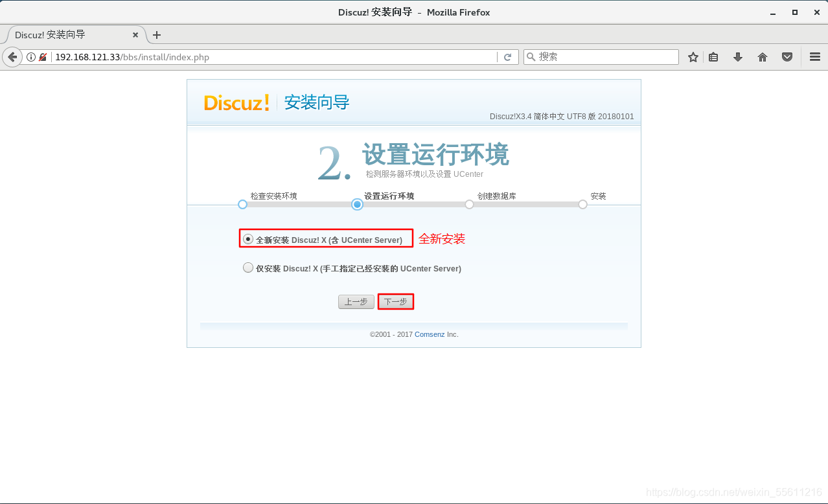Click the 上一步 button
The height and width of the screenshot is (504, 828).
(x=356, y=302)
